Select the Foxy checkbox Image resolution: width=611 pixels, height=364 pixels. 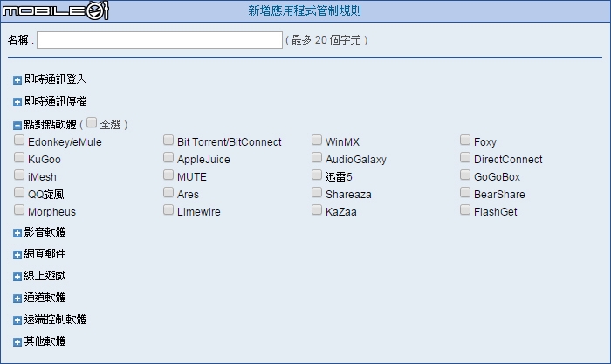tap(465, 140)
